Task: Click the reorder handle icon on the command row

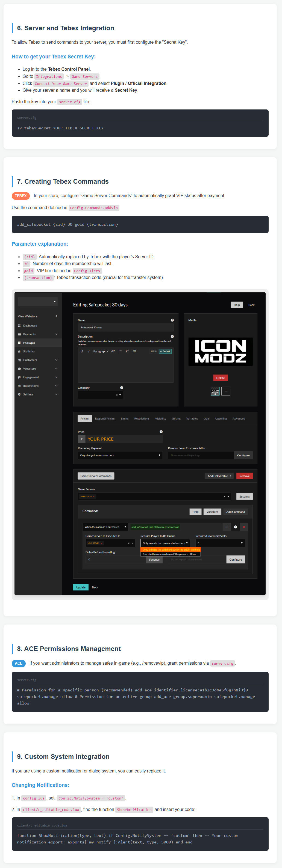Action: click(x=227, y=527)
